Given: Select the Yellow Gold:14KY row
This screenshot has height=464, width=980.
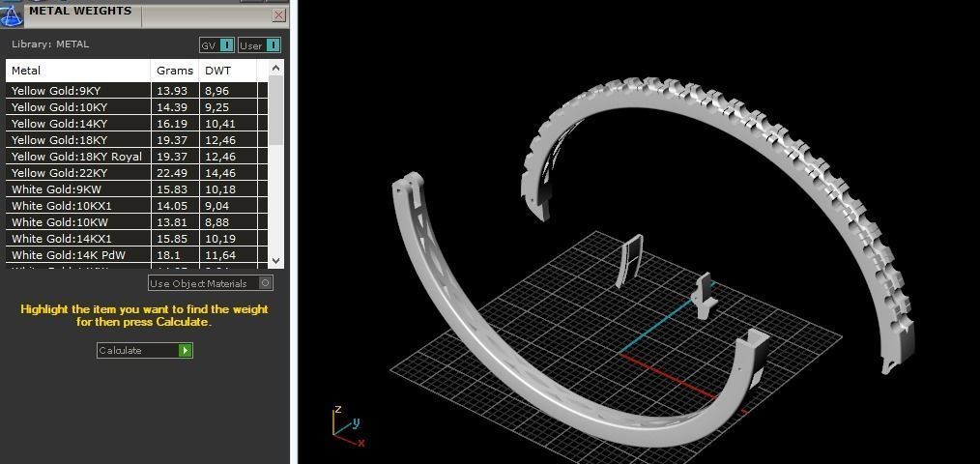Looking at the screenshot, I should click(x=137, y=123).
